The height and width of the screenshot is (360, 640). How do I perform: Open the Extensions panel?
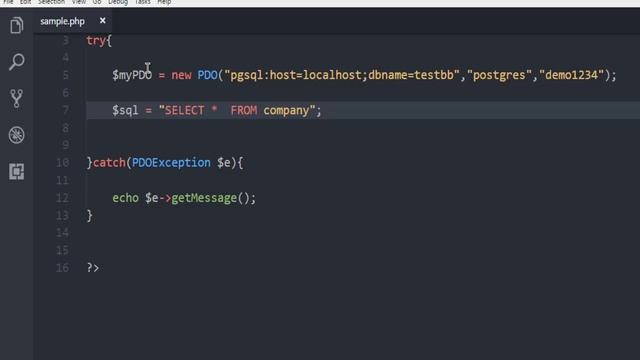click(x=16, y=171)
